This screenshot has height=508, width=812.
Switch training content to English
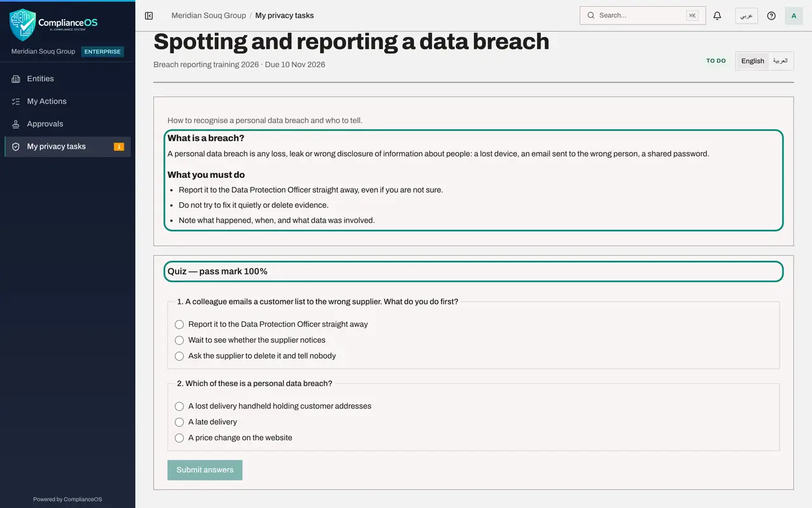pyautogui.click(x=752, y=61)
